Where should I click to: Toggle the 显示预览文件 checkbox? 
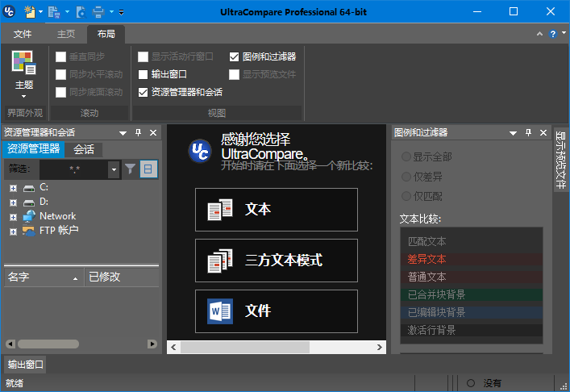point(234,74)
